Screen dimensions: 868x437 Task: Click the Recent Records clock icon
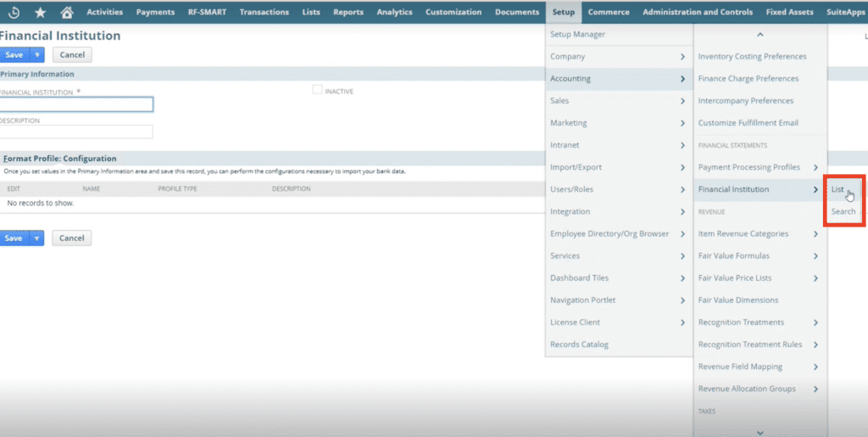pos(14,12)
